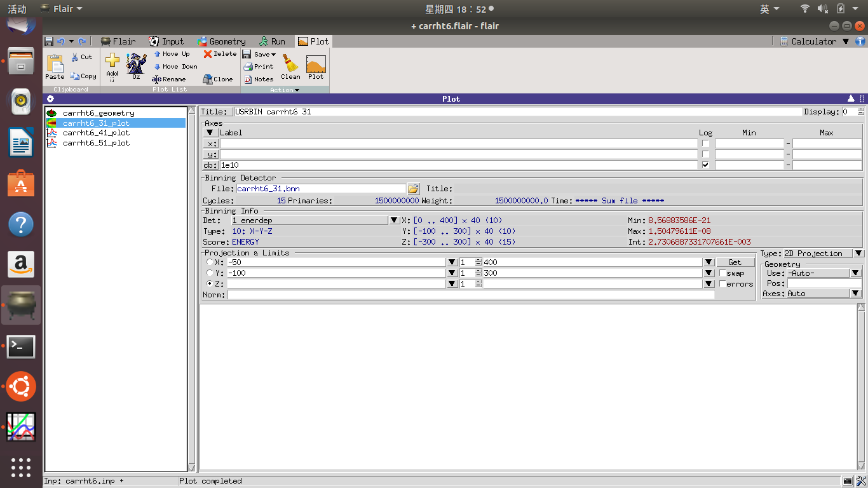The height and width of the screenshot is (488, 868).
Task: Open Show Applications grid in dock
Action: [21, 467]
